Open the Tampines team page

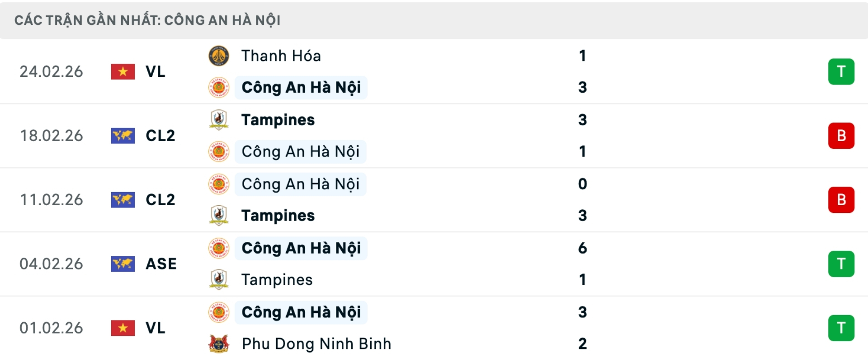coord(278,120)
